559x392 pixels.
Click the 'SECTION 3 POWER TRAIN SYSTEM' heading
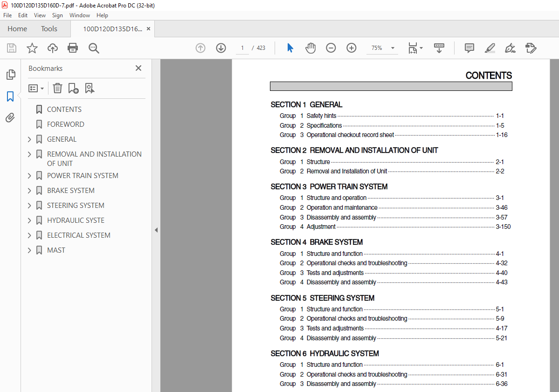point(329,187)
